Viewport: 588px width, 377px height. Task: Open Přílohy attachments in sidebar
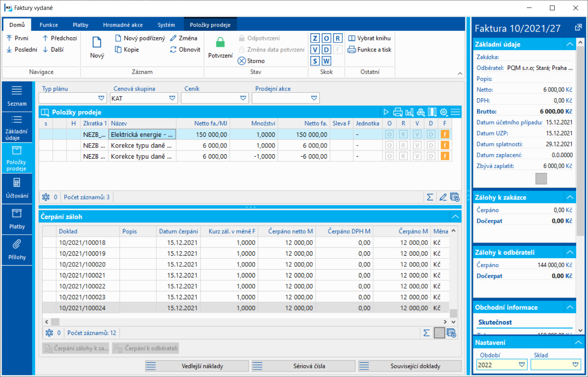click(x=17, y=250)
